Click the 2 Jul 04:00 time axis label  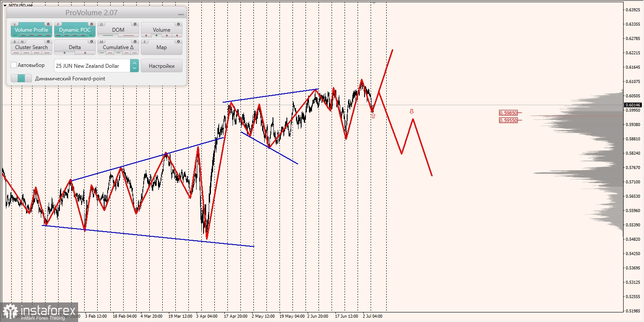coord(373,316)
